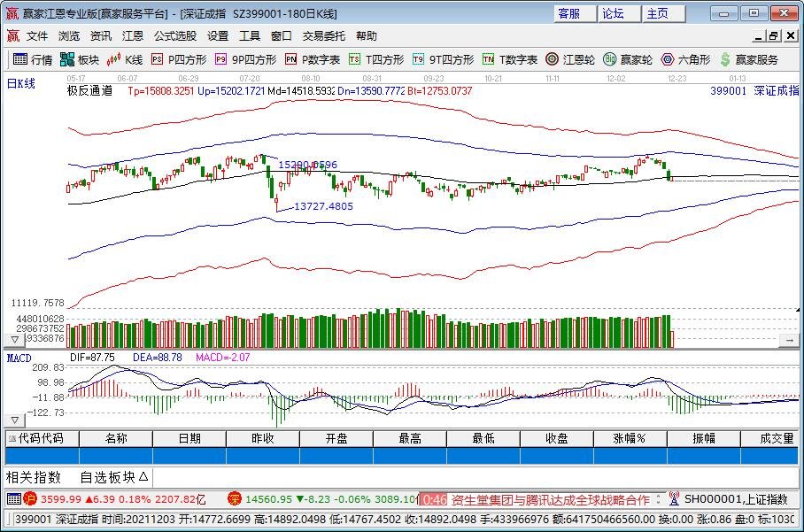Image resolution: width=804 pixels, height=532 pixels.
Task: Open the 工具 menu
Action: [x=250, y=36]
